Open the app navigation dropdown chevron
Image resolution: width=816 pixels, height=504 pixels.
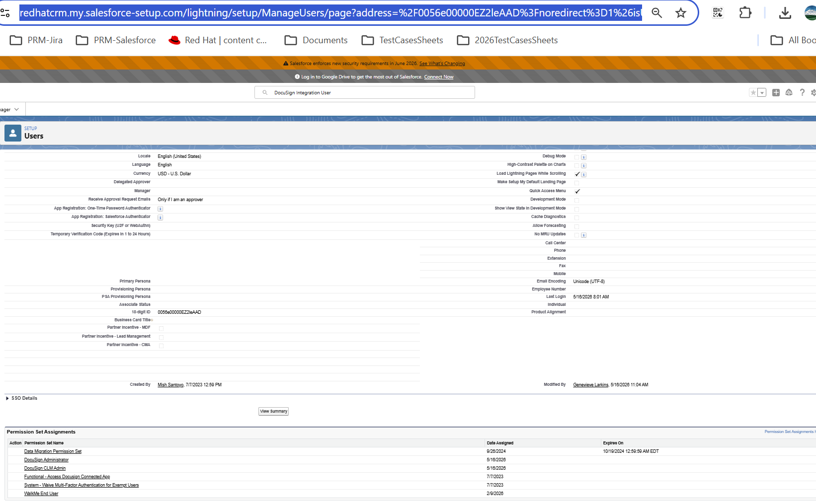click(x=16, y=109)
